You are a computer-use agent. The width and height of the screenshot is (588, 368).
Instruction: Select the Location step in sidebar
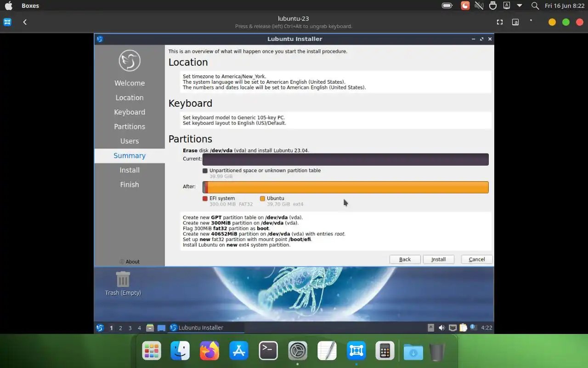[x=130, y=98]
